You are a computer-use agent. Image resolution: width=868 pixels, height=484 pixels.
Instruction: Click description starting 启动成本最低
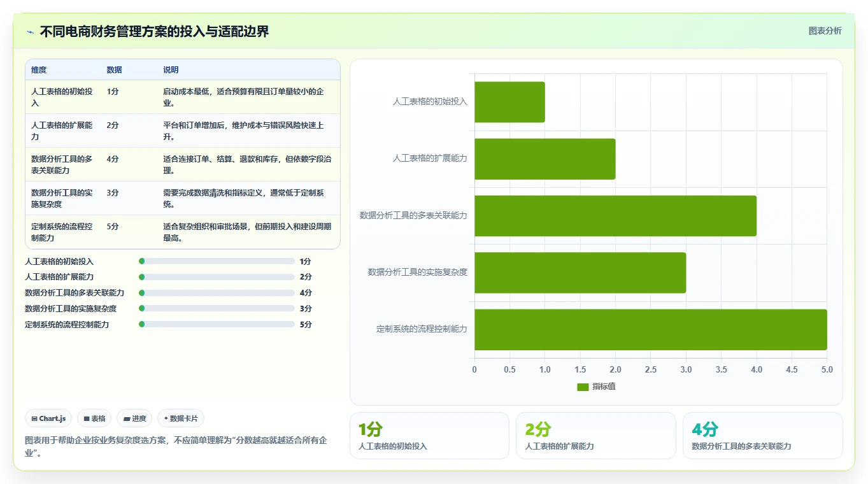pyautogui.click(x=247, y=97)
